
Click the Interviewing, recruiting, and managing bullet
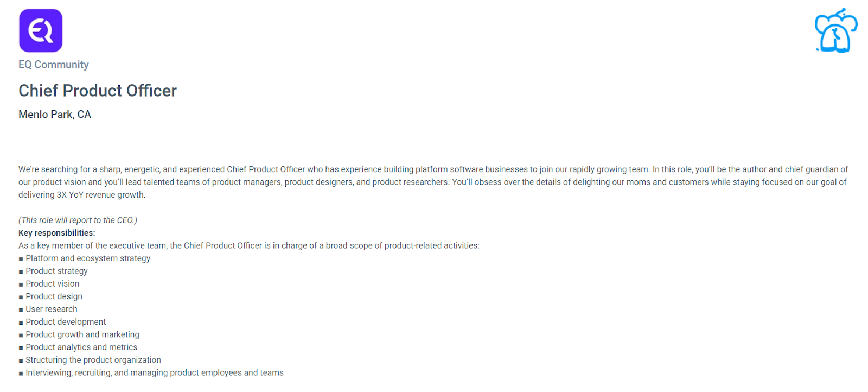pyautogui.click(x=155, y=372)
